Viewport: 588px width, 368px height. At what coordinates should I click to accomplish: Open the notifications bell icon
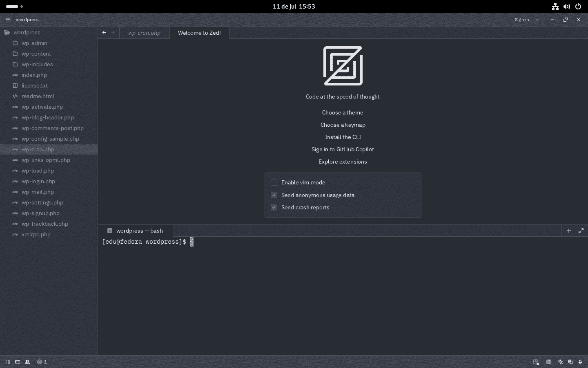click(x=580, y=362)
